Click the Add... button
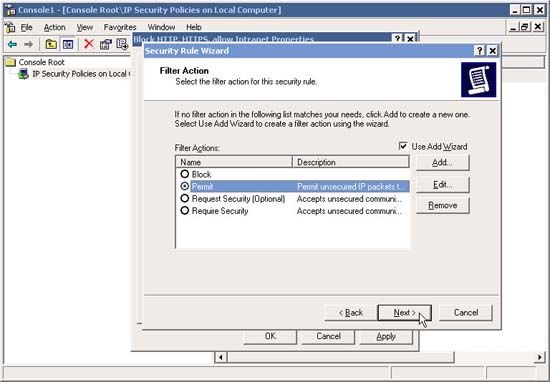Viewport: 550px width, 382px height. (x=442, y=163)
